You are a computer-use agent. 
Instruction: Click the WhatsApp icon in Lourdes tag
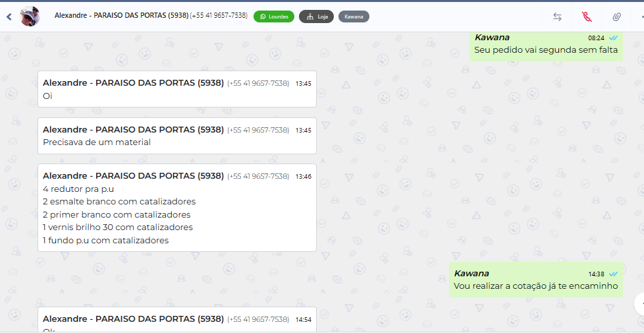tap(263, 16)
